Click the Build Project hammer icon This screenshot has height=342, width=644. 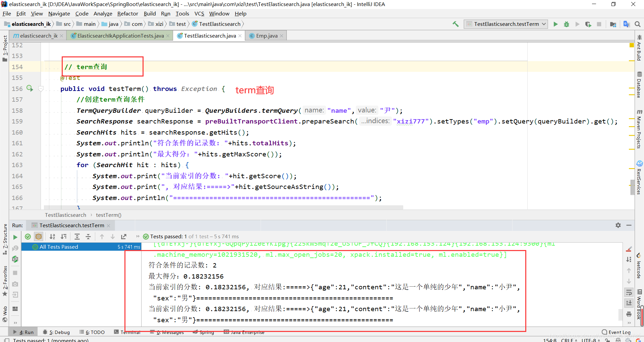(x=455, y=24)
